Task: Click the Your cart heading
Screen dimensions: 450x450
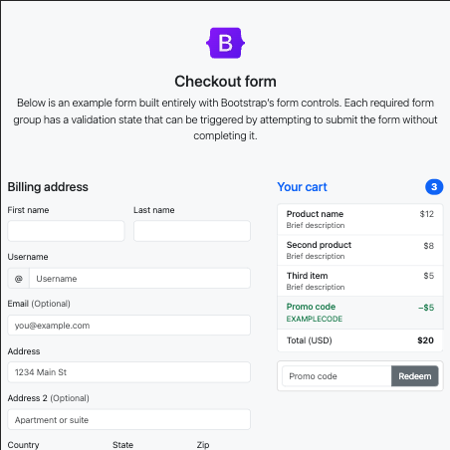Action: pos(302,187)
